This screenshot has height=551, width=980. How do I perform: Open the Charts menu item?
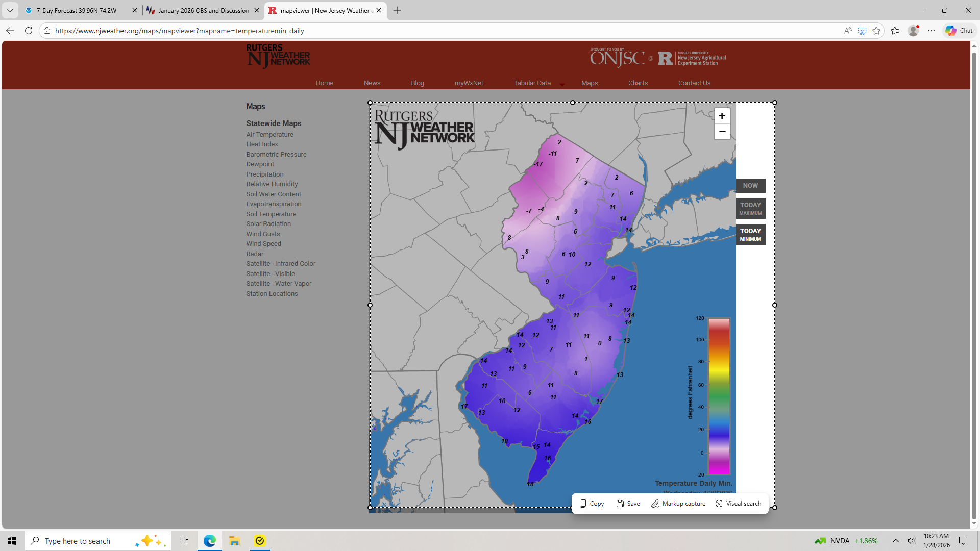[x=638, y=83]
